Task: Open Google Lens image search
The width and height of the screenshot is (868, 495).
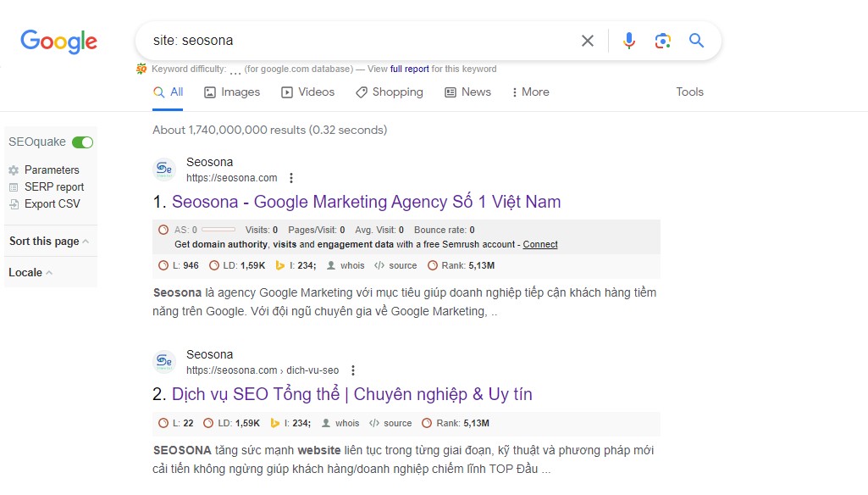Action: [662, 41]
